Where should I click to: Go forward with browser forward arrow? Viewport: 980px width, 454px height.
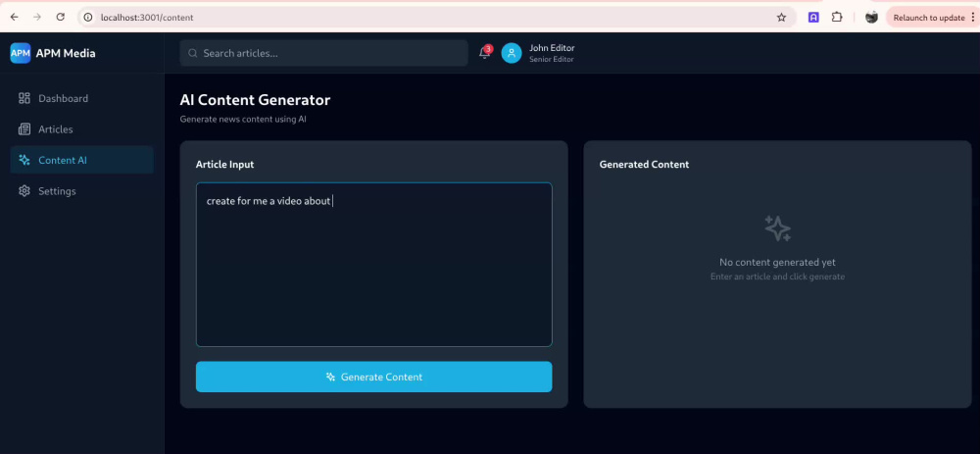(x=37, y=18)
